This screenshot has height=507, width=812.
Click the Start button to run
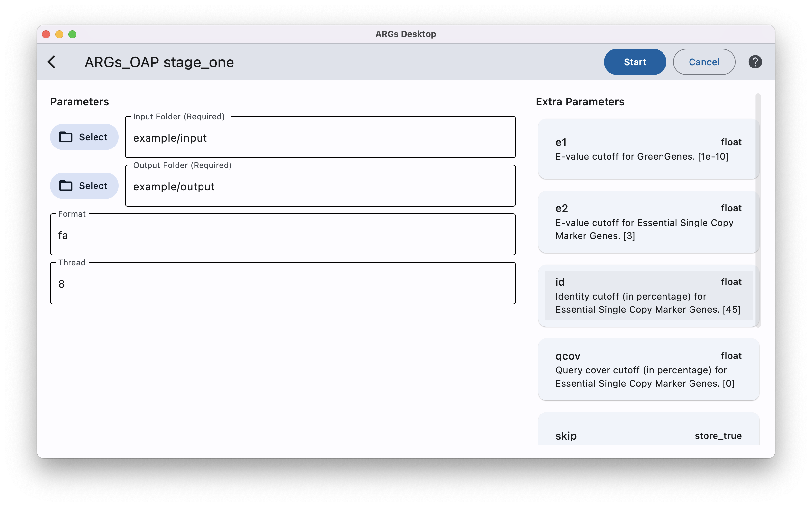click(x=634, y=61)
